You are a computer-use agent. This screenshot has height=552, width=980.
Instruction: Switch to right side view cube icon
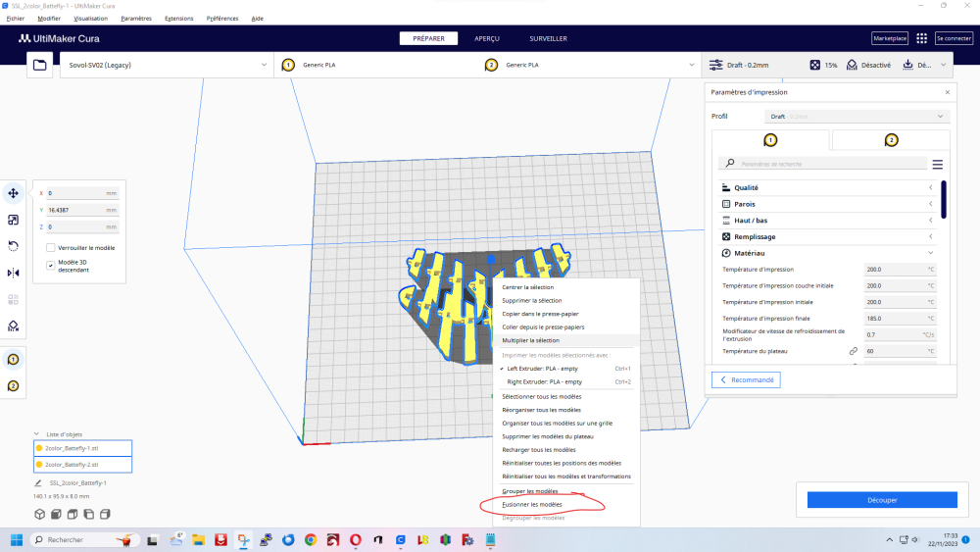[105, 514]
